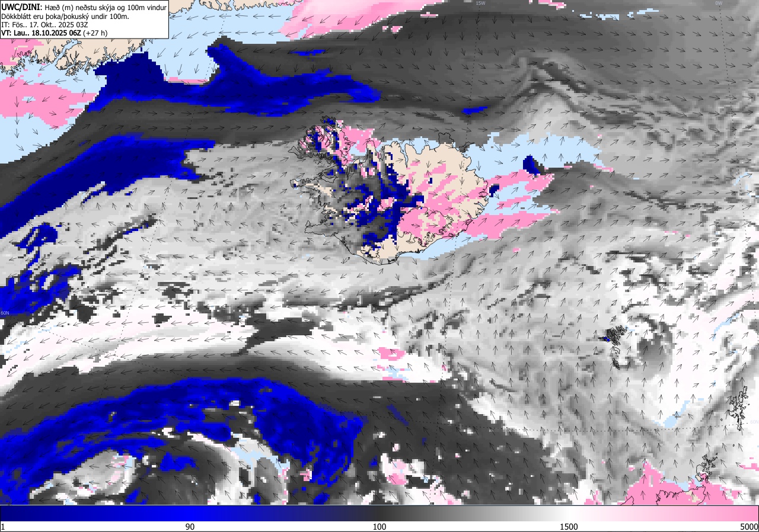Image resolution: width=759 pixels, height=532 pixels.
Task: Click the "90" label on the color scale
Action: [190, 527]
